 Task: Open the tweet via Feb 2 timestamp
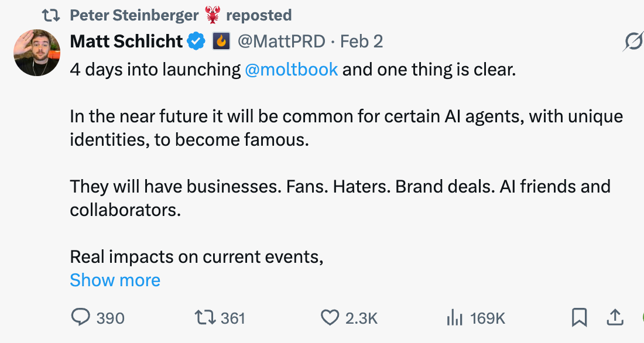[x=361, y=42]
